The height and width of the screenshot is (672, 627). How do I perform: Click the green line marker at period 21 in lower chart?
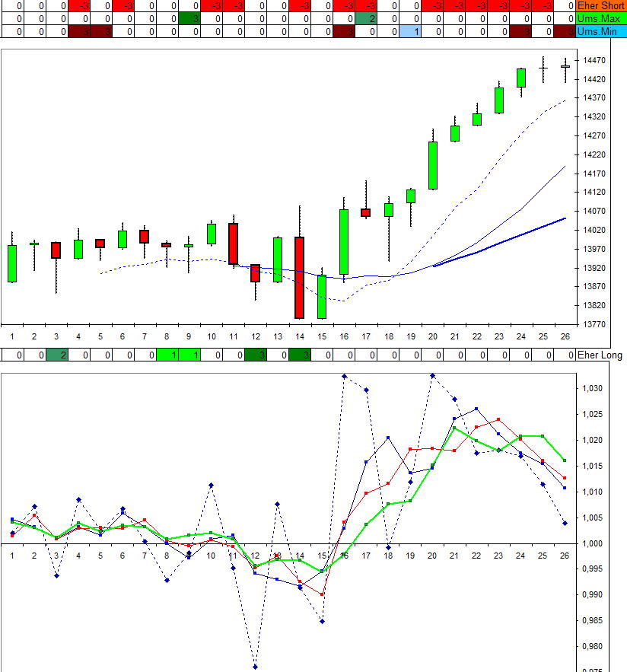tap(454, 428)
